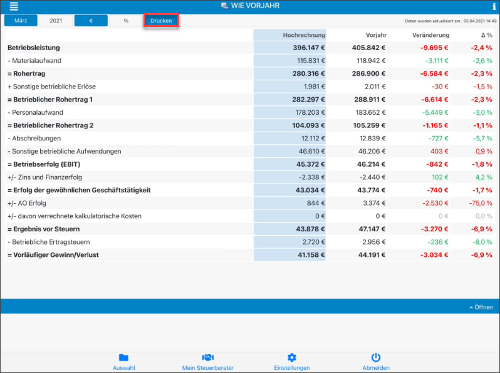Select the 2021 year selector
This screenshot has height=373, width=500.
coord(56,21)
